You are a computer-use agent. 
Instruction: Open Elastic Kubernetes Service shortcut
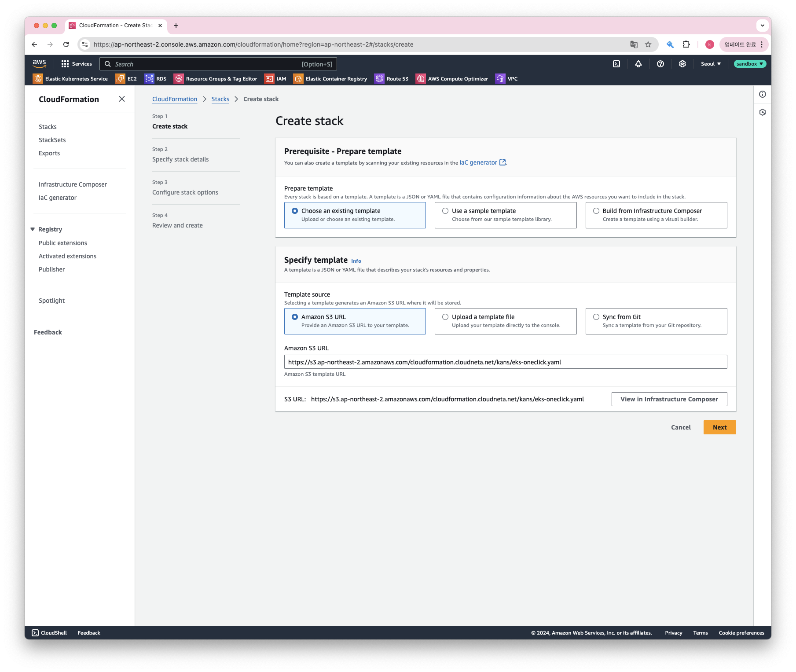click(x=70, y=79)
